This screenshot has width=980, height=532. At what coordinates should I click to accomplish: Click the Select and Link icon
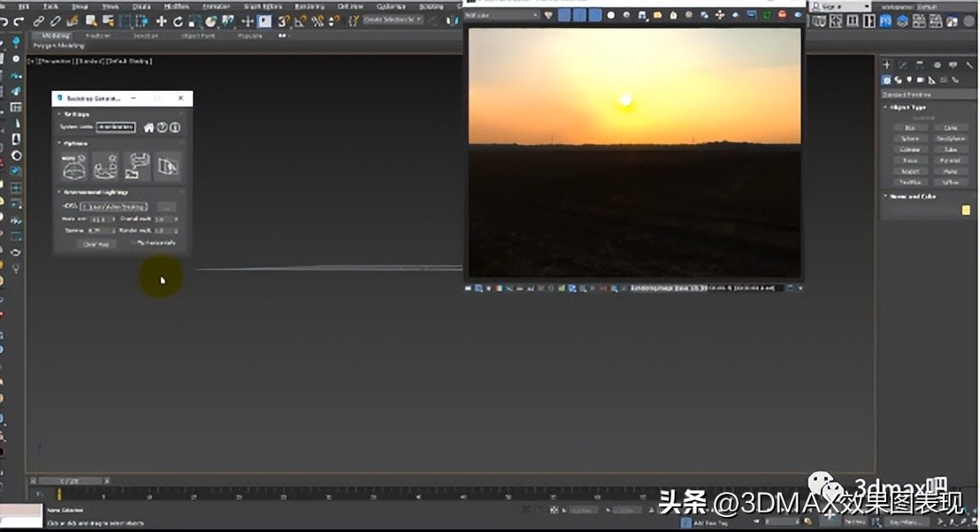click(37, 19)
